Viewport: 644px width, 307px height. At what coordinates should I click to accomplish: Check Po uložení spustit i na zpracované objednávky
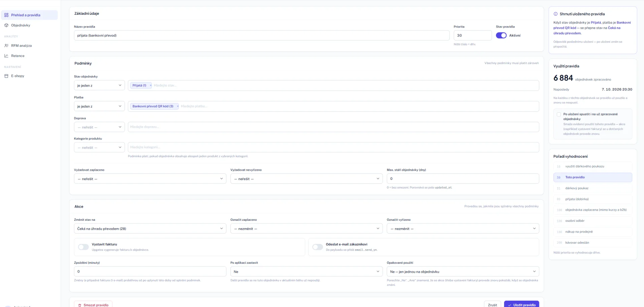pos(559,114)
